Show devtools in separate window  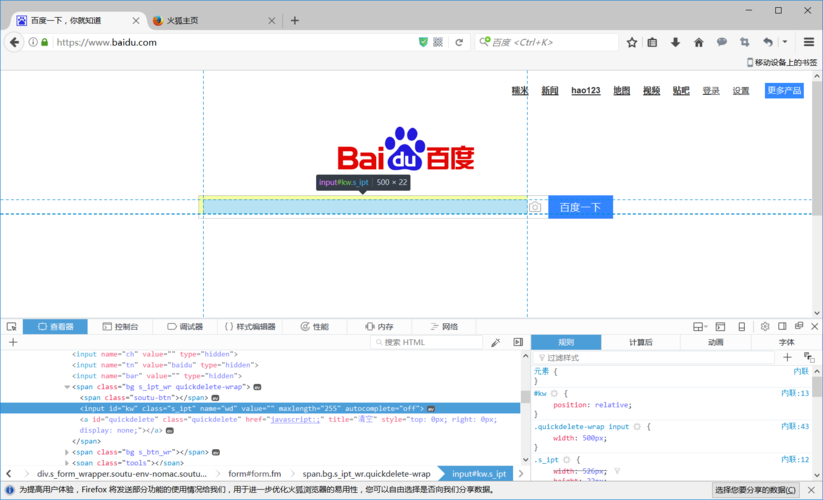point(799,326)
